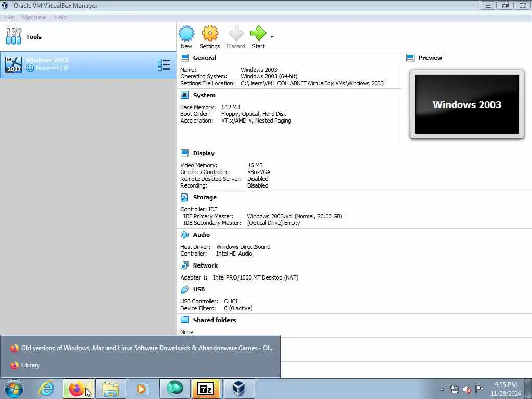The height and width of the screenshot is (399, 532).
Task: Click the 7-Zip taskbar icon
Action: pos(206,389)
